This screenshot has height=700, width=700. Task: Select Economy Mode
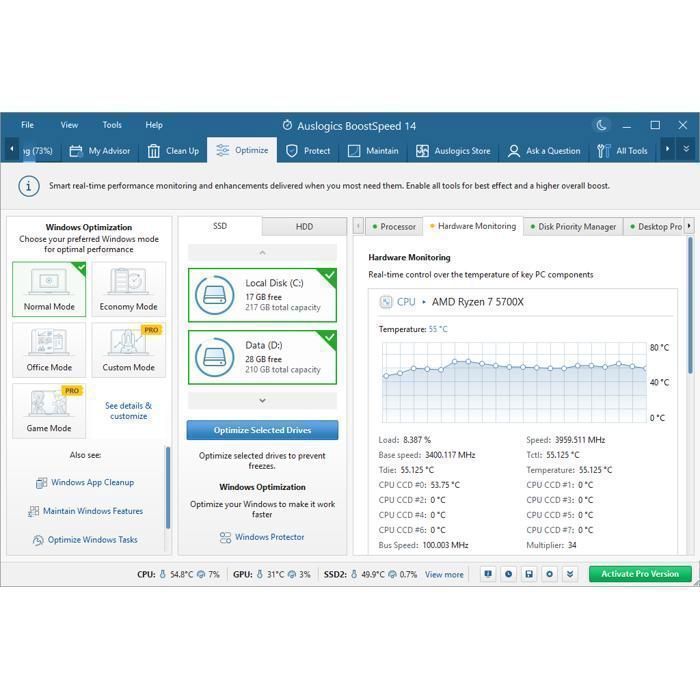(129, 289)
